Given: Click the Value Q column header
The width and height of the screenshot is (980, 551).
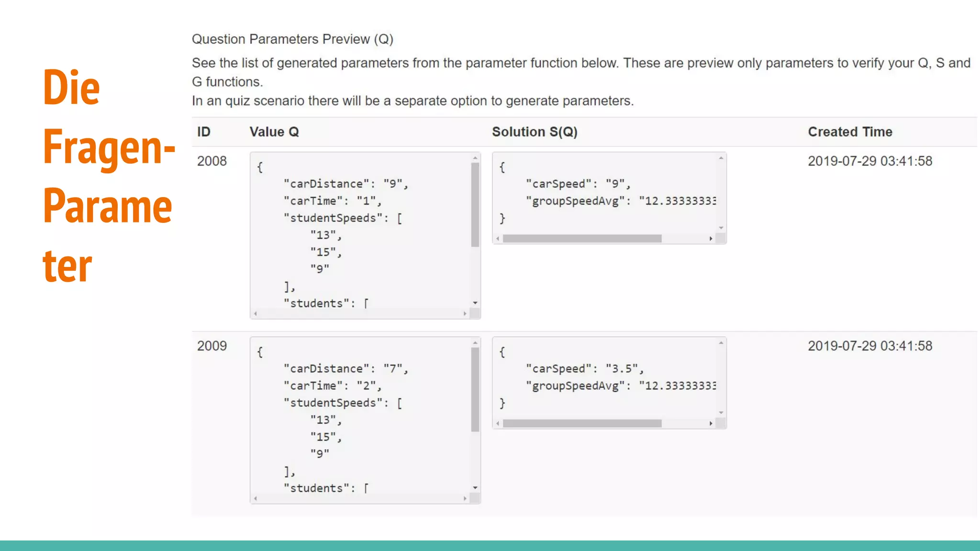Looking at the screenshot, I should [274, 132].
